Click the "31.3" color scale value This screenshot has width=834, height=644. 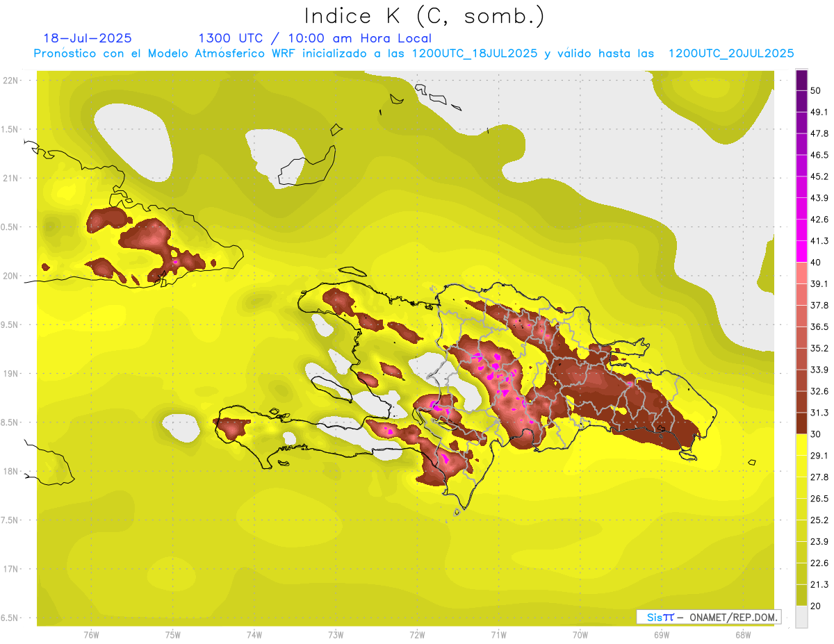pyautogui.click(x=819, y=413)
